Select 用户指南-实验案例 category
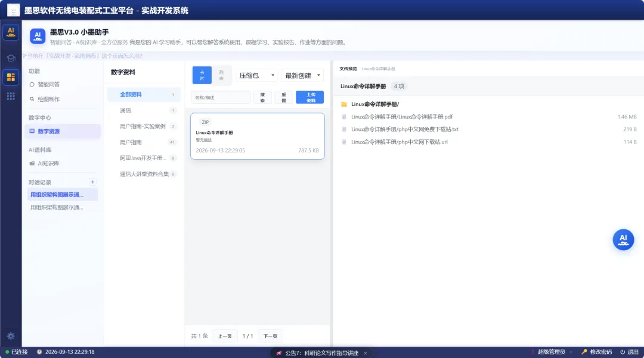644x358 pixels. [144, 126]
